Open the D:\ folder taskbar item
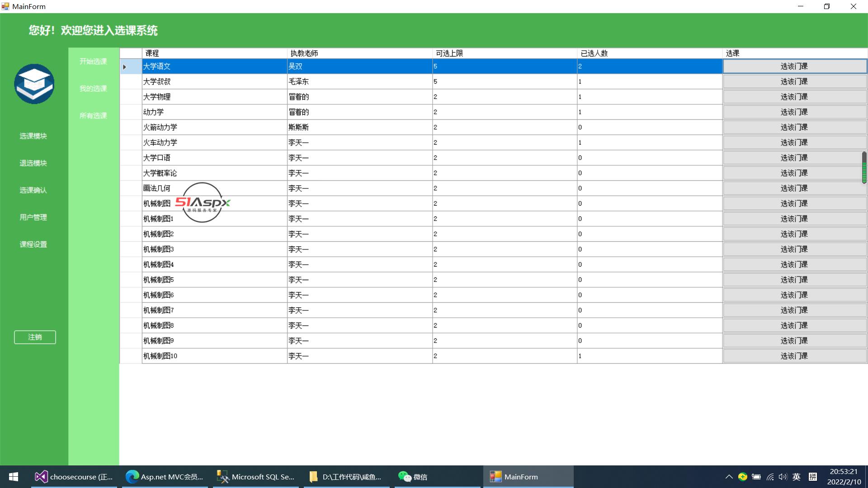The height and width of the screenshot is (488, 868). click(x=346, y=477)
